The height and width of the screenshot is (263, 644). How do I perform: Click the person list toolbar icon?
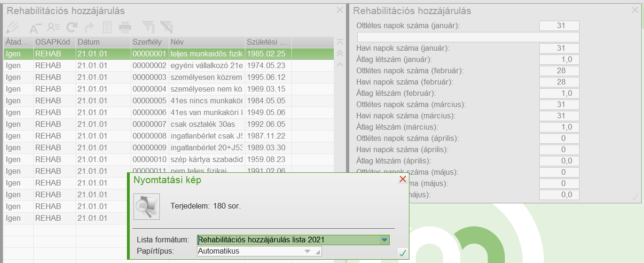(x=54, y=27)
